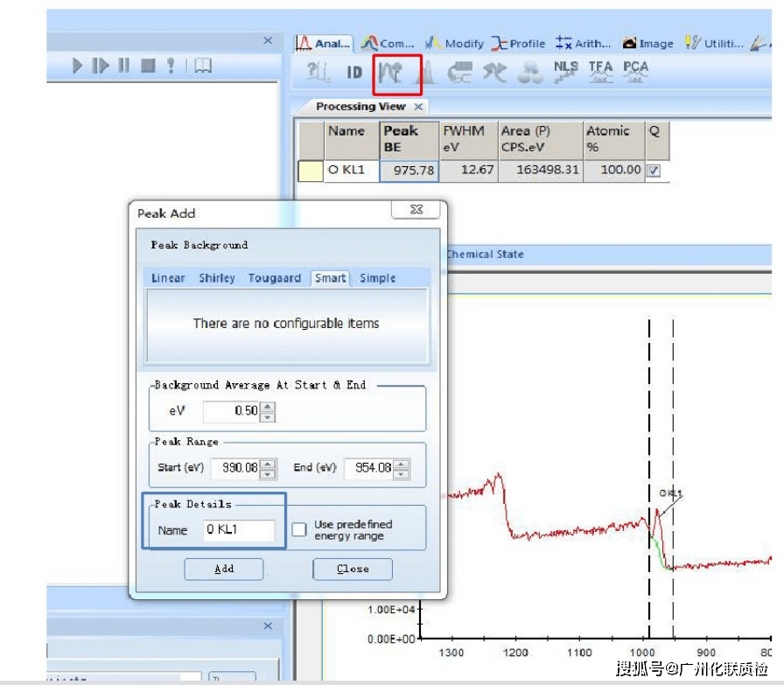Image resolution: width=784 pixels, height=685 pixels.
Task: Select the Processing View tab
Action: click(360, 107)
